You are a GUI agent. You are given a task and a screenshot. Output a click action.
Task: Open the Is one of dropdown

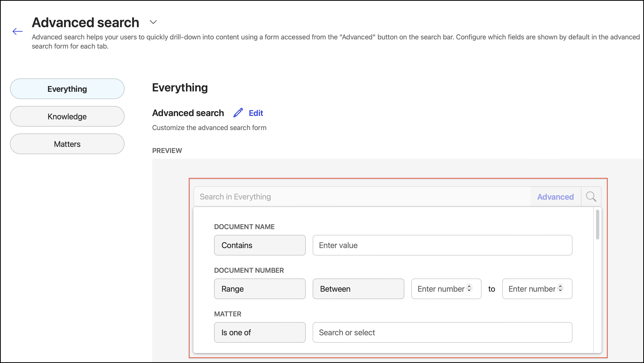pyautogui.click(x=260, y=332)
